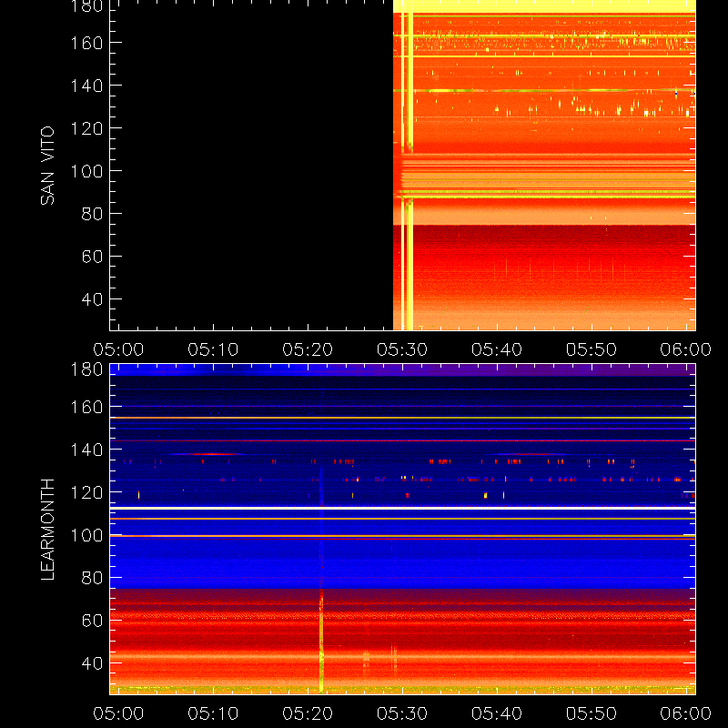Screen dimensions: 728x728
Task: Select the 80 tick on San Vito axis
Action: pyautogui.click(x=92, y=214)
